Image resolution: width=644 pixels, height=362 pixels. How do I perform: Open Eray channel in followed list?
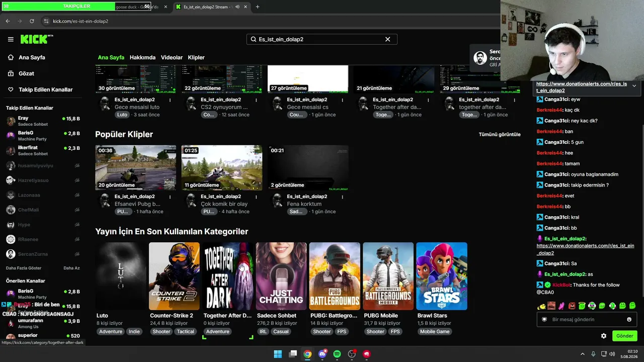click(43, 121)
